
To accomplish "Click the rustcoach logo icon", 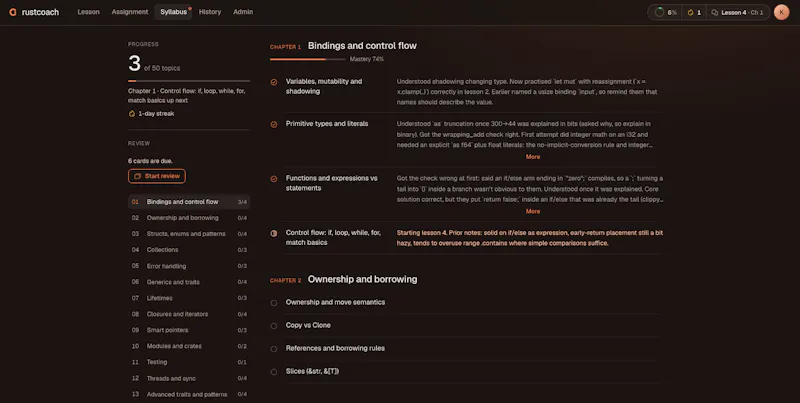I will point(13,12).
